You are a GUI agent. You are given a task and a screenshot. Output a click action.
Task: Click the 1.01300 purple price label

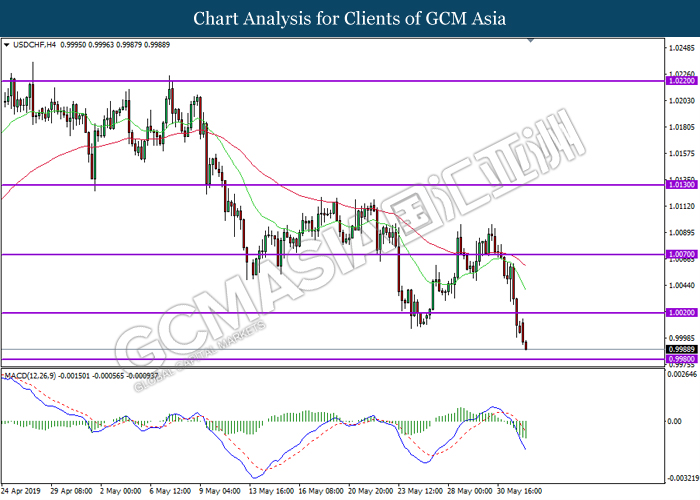coord(681,184)
